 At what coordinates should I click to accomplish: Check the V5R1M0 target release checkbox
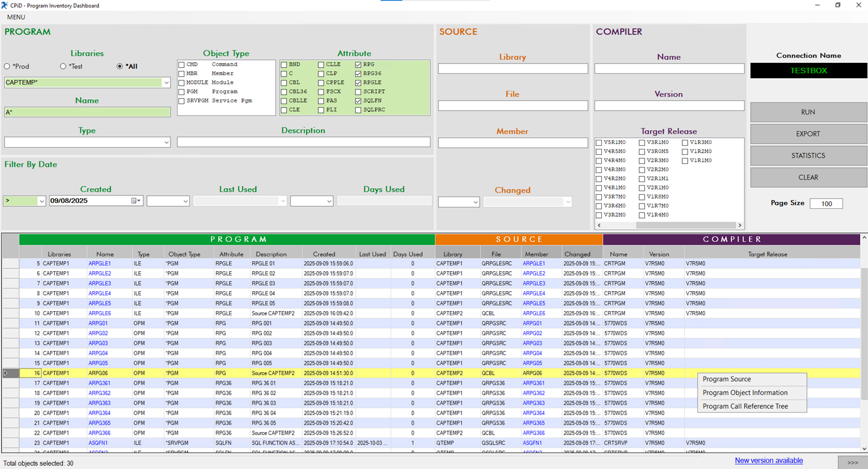(599, 143)
